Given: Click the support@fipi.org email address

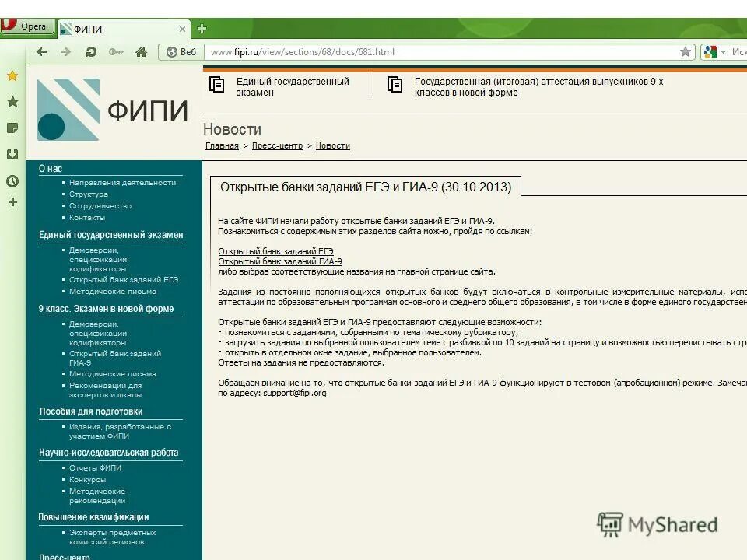Looking at the screenshot, I should tap(294, 393).
